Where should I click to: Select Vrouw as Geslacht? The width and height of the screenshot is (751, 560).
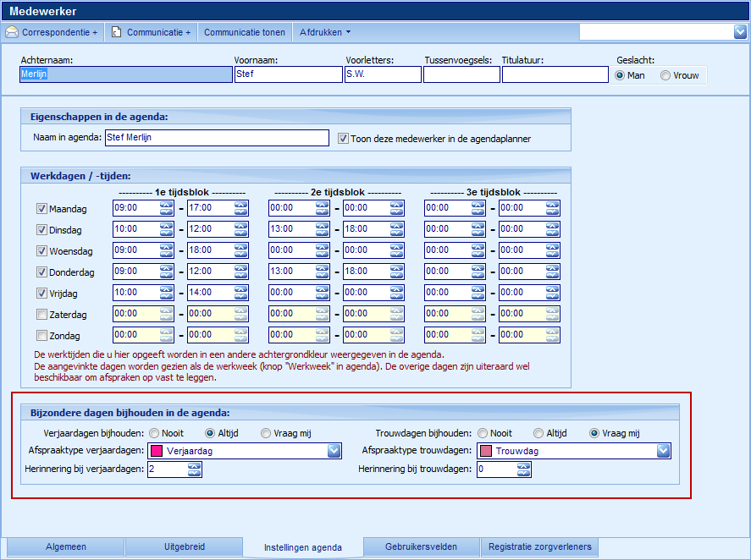pyautogui.click(x=665, y=75)
